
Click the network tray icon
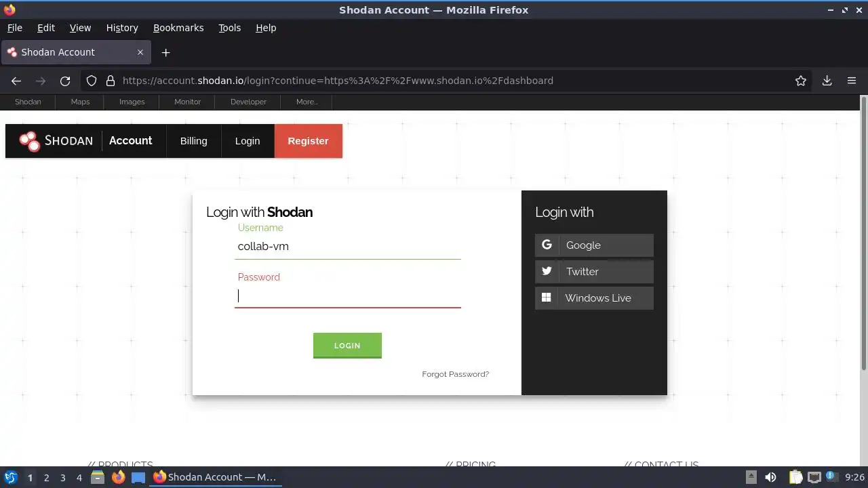[x=814, y=477]
